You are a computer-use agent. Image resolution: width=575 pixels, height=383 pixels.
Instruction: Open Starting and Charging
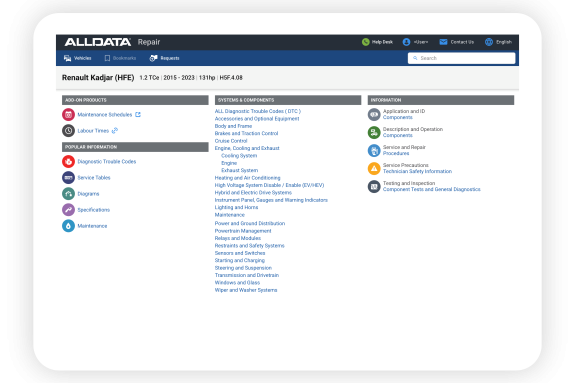tap(240, 260)
